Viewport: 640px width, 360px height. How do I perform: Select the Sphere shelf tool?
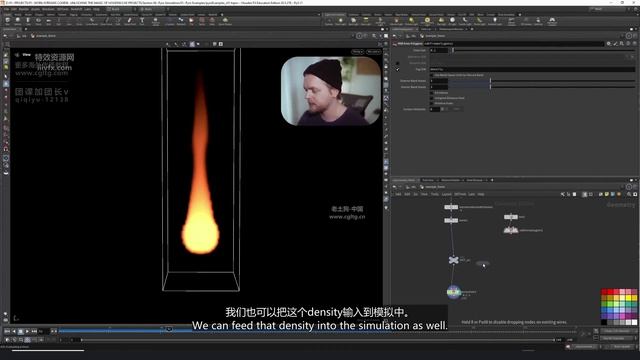(x=18, y=21)
